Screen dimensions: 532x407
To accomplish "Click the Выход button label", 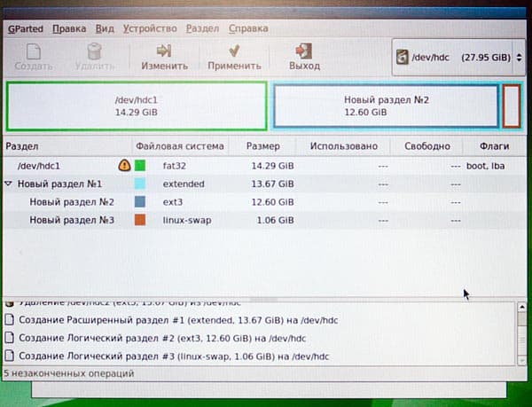I will click(304, 66).
